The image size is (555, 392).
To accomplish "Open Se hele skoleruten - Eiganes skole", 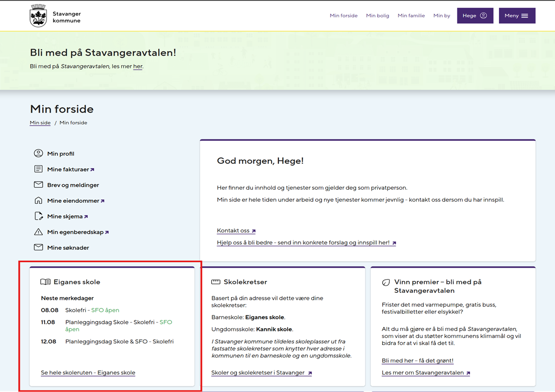I will pyautogui.click(x=88, y=372).
